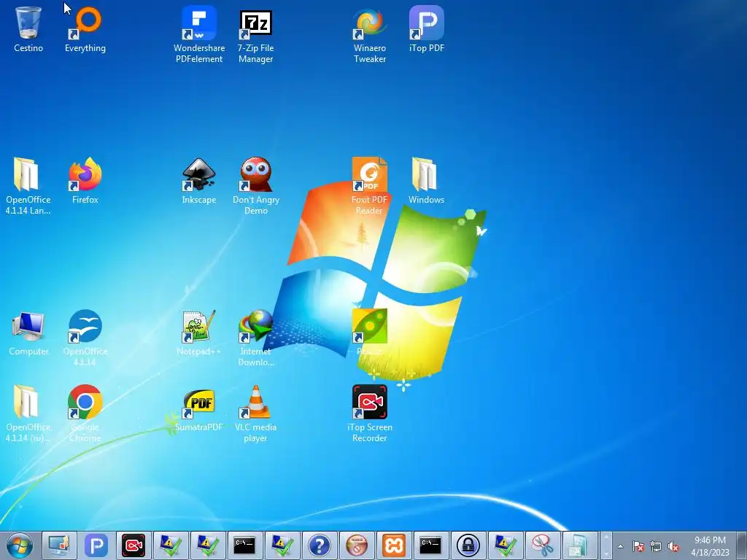Open the network status tray icon

[x=656, y=547]
